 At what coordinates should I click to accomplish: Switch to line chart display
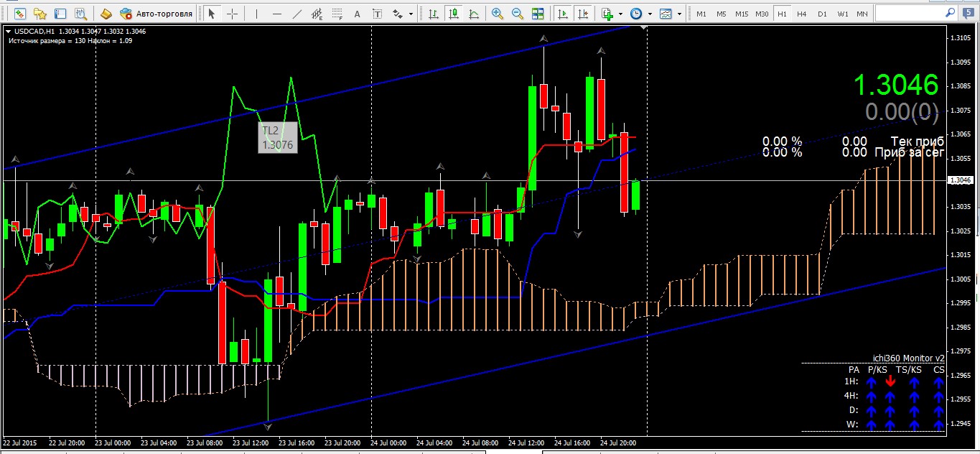(473, 14)
